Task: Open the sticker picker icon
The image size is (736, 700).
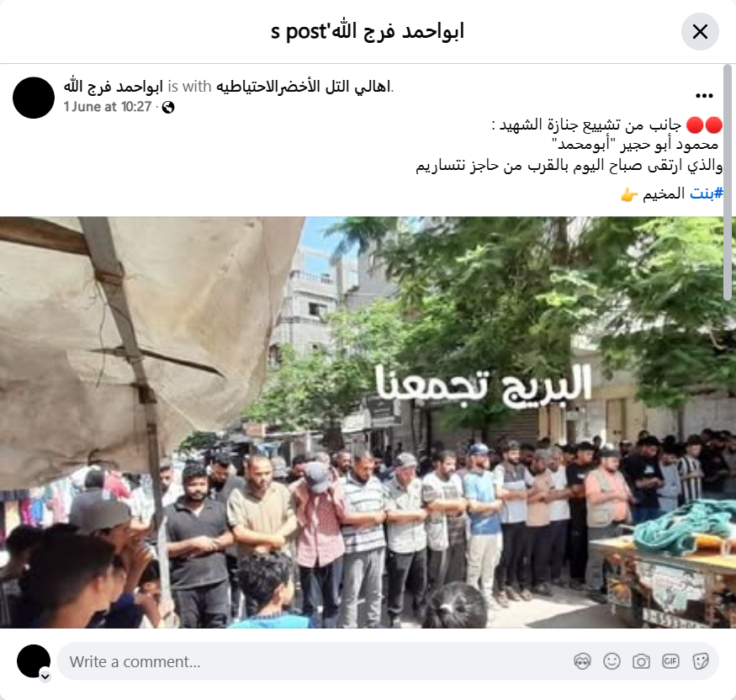Action: tap(700, 661)
